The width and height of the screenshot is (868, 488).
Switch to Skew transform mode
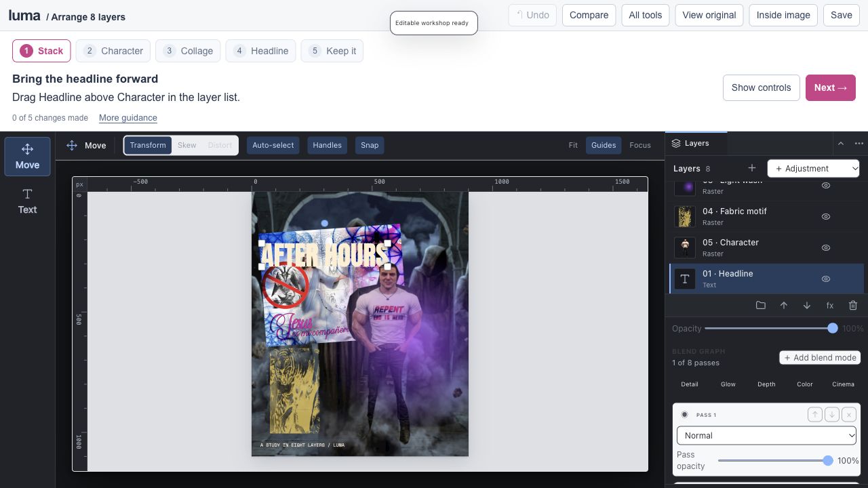click(x=187, y=145)
